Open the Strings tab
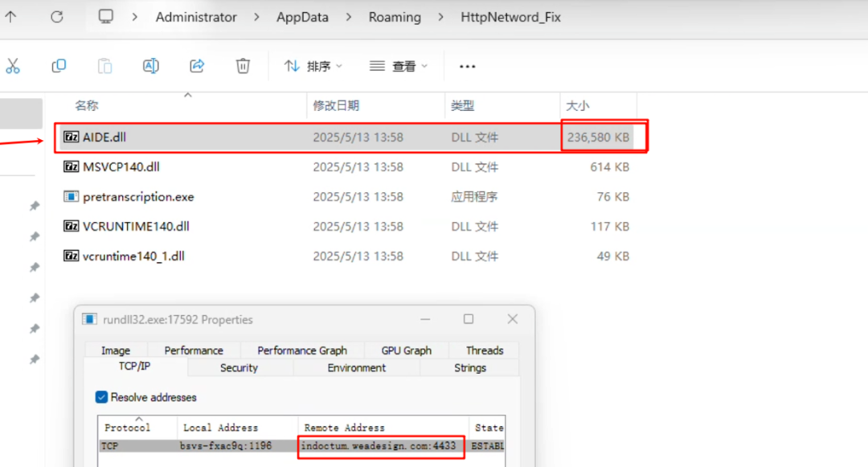Image resolution: width=868 pixels, height=467 pixels. point(470,368)
